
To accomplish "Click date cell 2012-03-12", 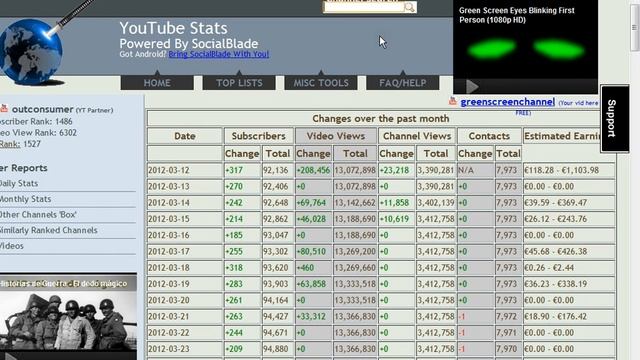I will click(184, 170).
